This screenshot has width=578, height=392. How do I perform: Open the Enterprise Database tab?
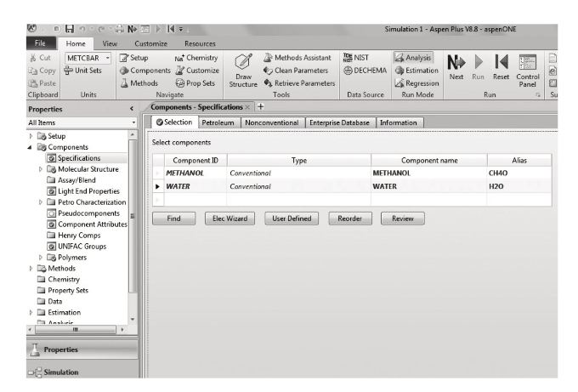coord(339,122)
